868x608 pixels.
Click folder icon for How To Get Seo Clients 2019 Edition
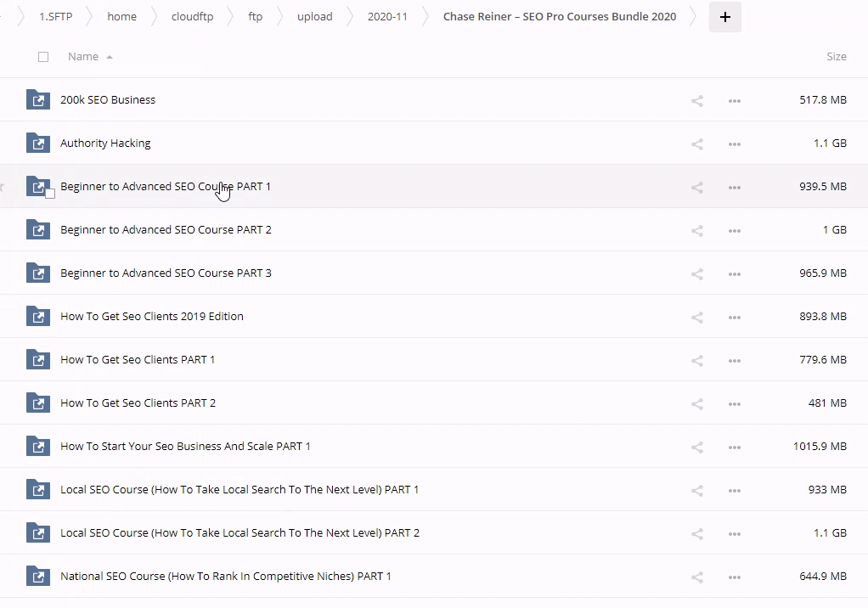38,317
